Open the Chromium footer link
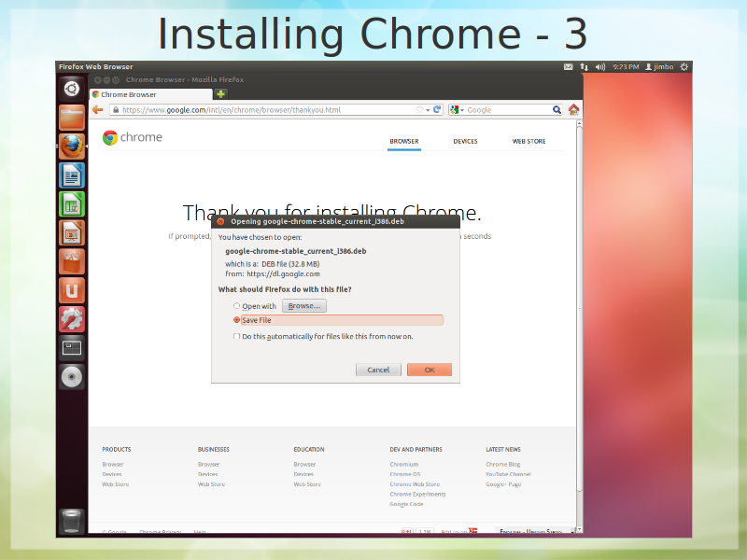Image resolution: width=747 pixels, height=560 pixels. point(404,464)
